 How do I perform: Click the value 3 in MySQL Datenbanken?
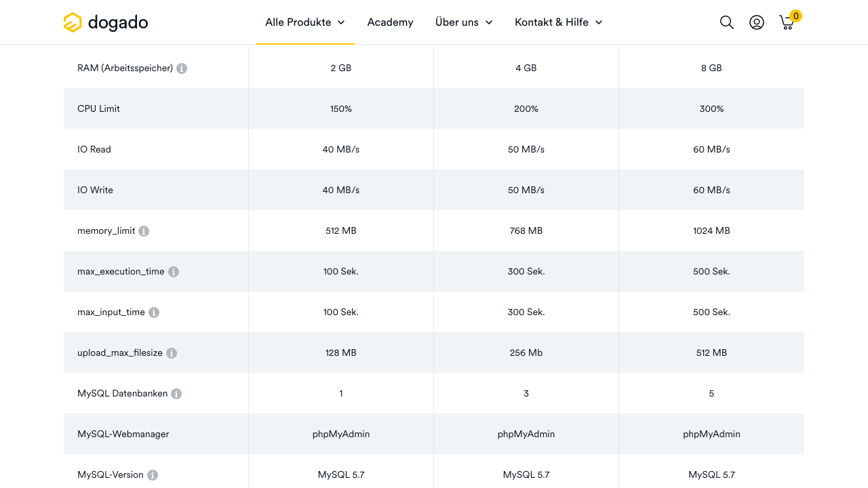(526, 393)
